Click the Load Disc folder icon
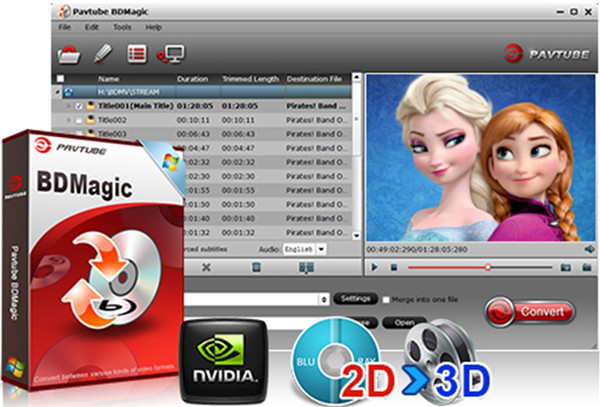The height and width of the screenshot is (407, 600). pyautogui.click(x=69, y=54)
